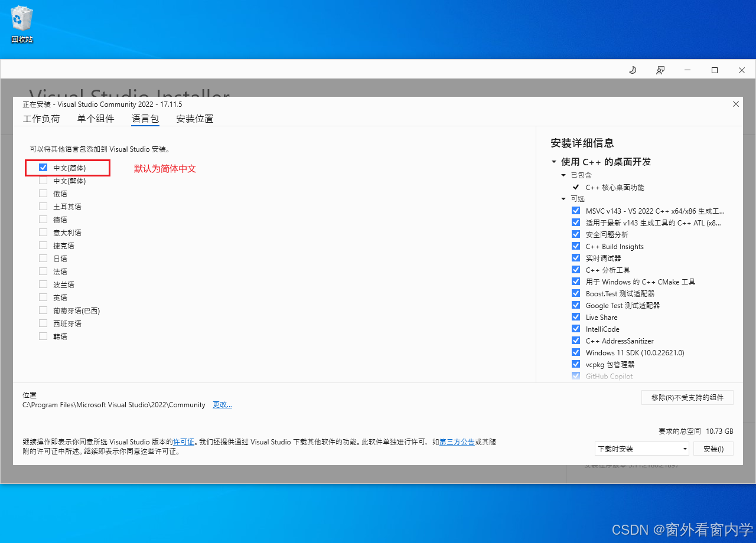Viewport: 756px width, 543px height.
Task: Click the installation path text
Action: pyautogui.click(x=114, y=405)
